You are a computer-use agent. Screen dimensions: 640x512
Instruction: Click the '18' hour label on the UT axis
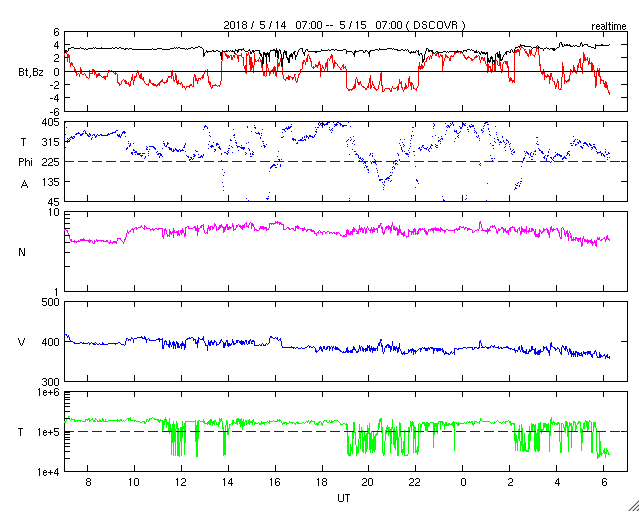322,483
